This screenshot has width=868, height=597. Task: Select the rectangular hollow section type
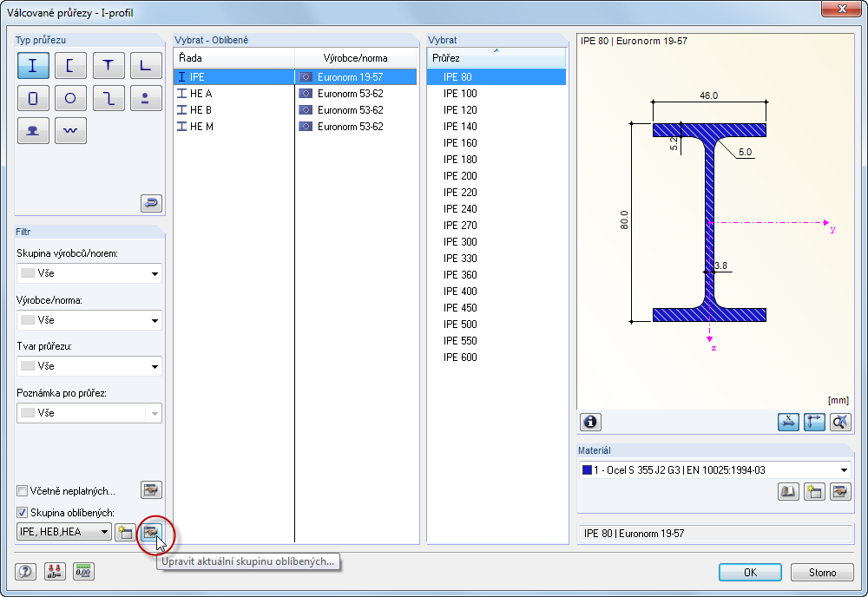click(x=33, y=98)
